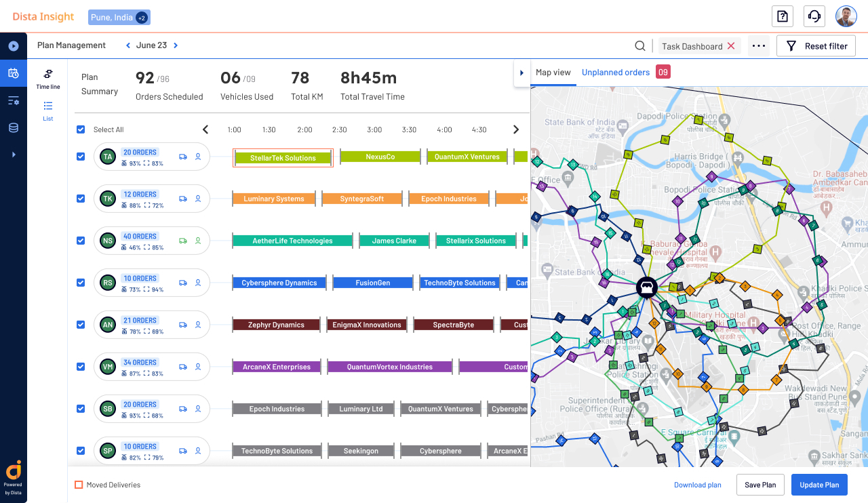Click the truck icon in TA row
This screenshot has width=868, height=503.
(x=183, y=157)
